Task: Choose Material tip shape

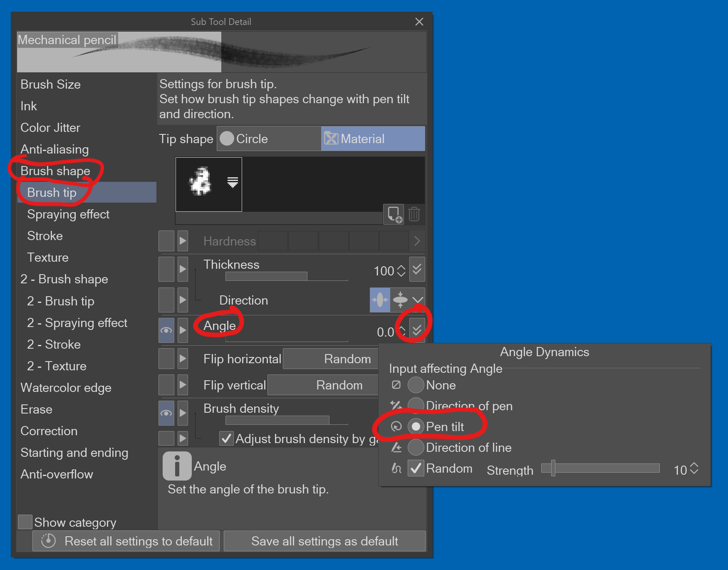Action: (373, 139)
